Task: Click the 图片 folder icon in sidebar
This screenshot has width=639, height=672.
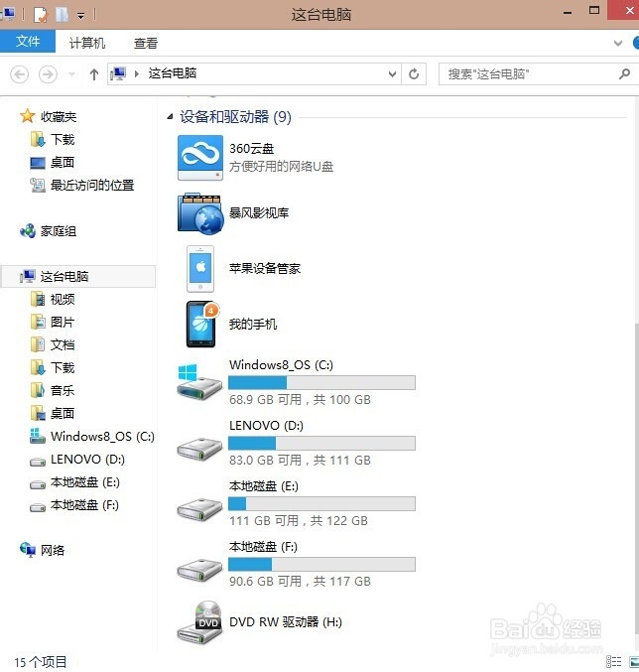Action: (38, 322)
